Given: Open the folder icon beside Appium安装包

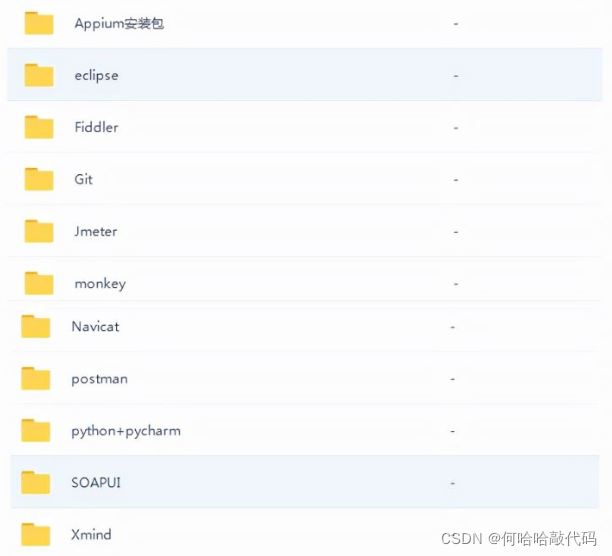Looking at the screenshot, I should coord(39,23).
